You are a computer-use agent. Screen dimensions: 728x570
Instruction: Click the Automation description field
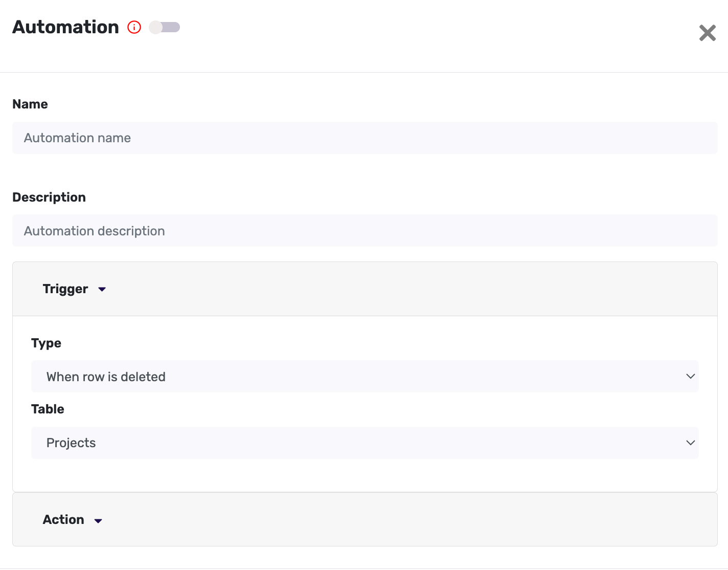(x=364, y=231)
